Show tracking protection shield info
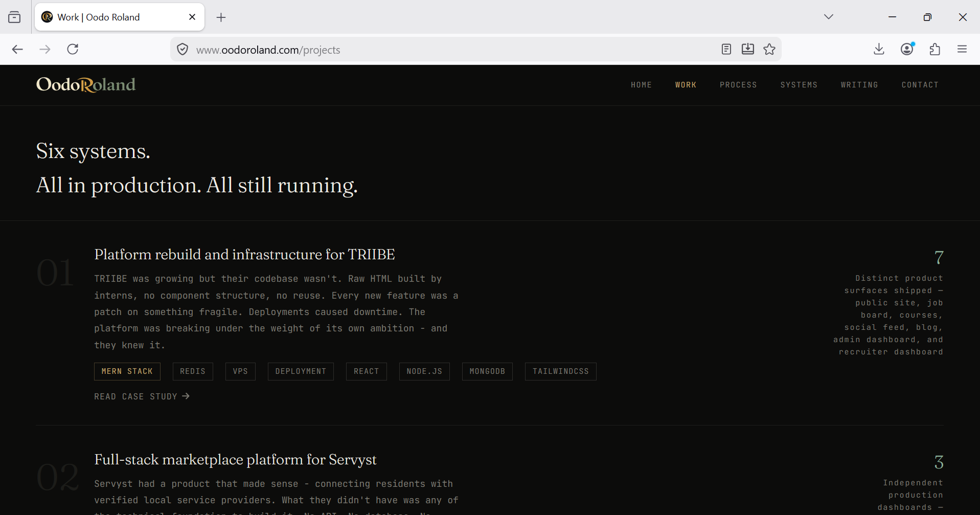Viewport: 980px width, 515px height. [x=183, y=50]
